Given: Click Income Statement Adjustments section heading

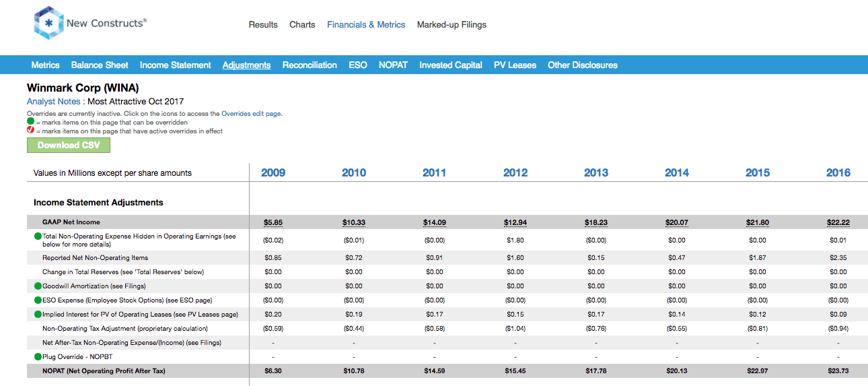Looking at the screenshot, I should [x=98, y=203].
